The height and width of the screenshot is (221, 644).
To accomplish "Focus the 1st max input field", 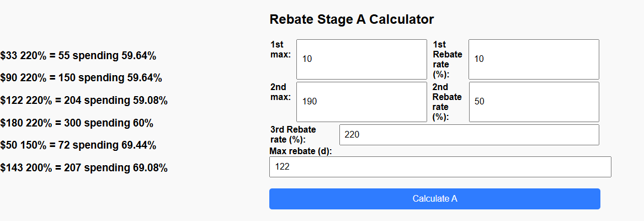I will tap(361, 59).
